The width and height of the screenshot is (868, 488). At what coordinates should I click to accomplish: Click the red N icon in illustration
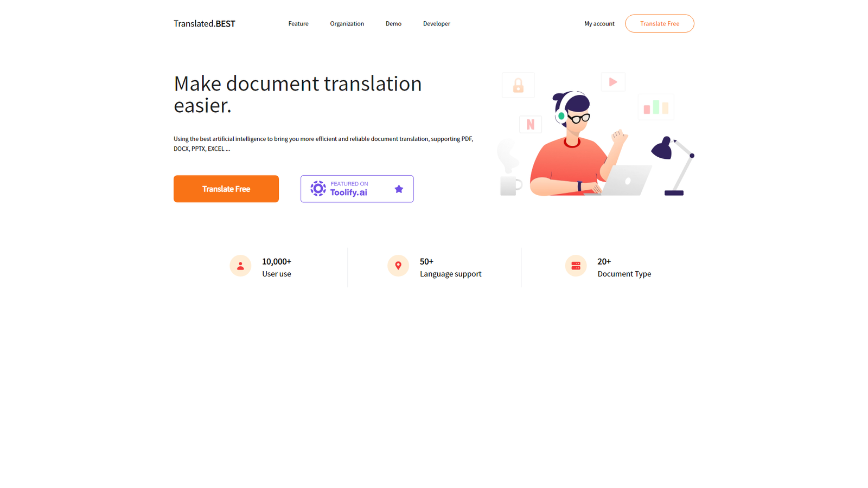[531, 124]
